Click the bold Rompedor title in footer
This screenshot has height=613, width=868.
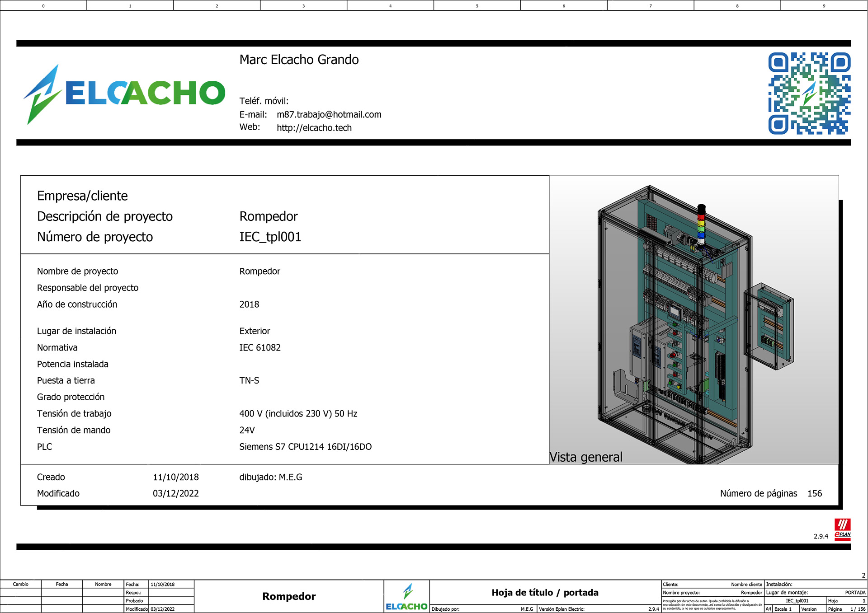289,596
